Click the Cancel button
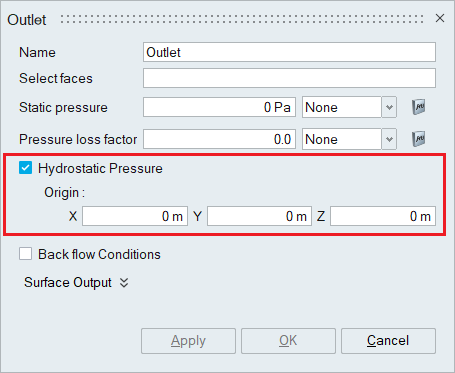The image size is (455, 373). 388,341
